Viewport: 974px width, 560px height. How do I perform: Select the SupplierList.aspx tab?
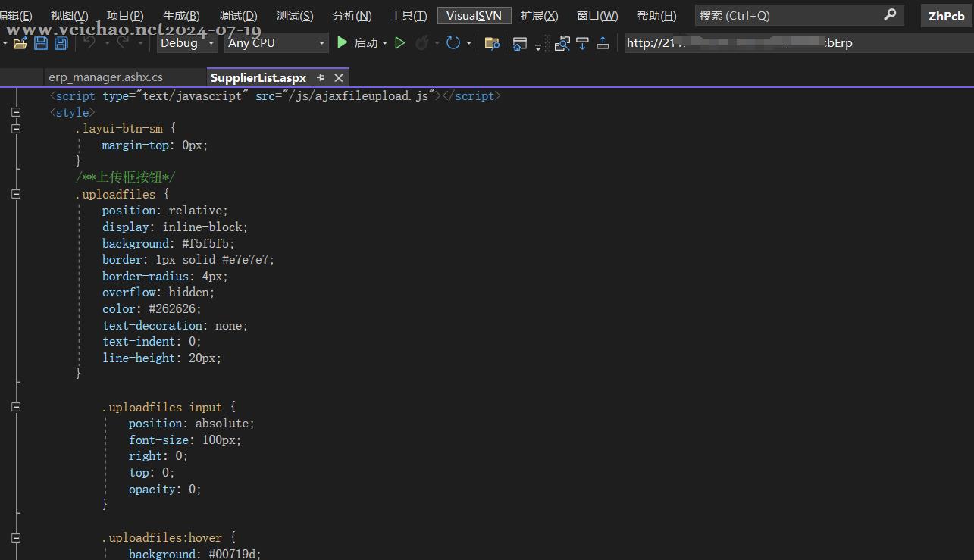click(x=258, y=77)
